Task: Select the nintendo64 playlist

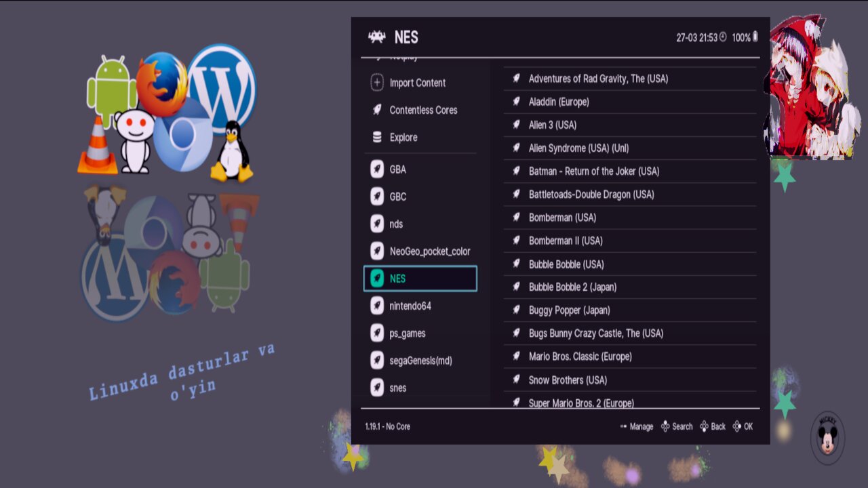Action: pyautogui.click(x=420, y=306)
